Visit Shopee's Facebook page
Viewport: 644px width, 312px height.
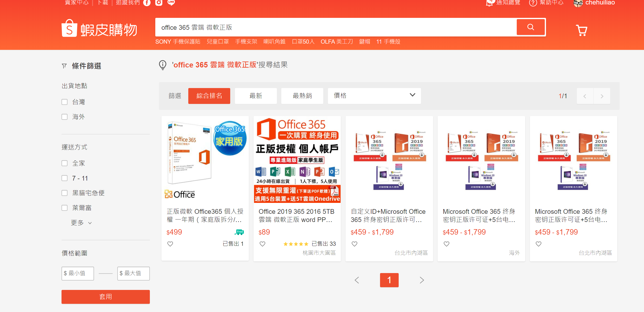point(147,3)
